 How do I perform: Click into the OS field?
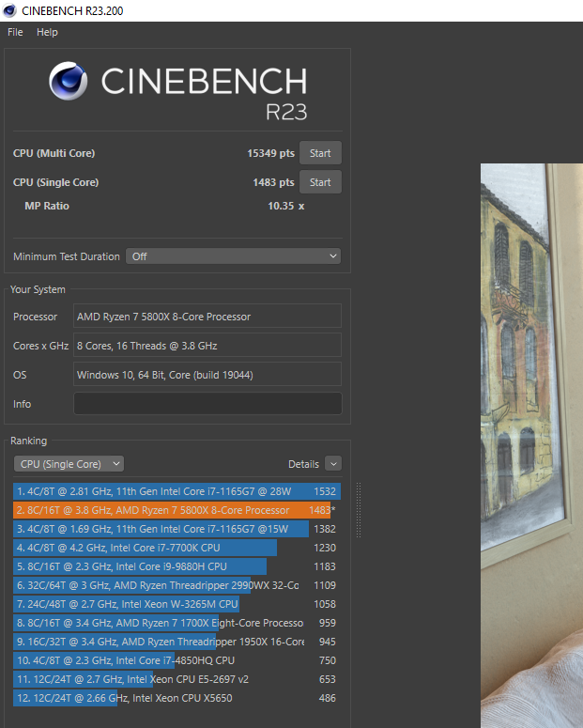click(207, 374)
